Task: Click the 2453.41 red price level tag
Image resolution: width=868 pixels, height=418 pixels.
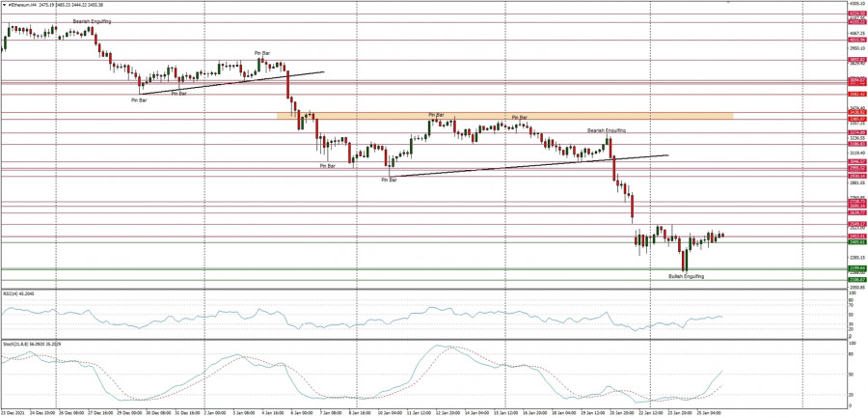Action: point(857,237)
